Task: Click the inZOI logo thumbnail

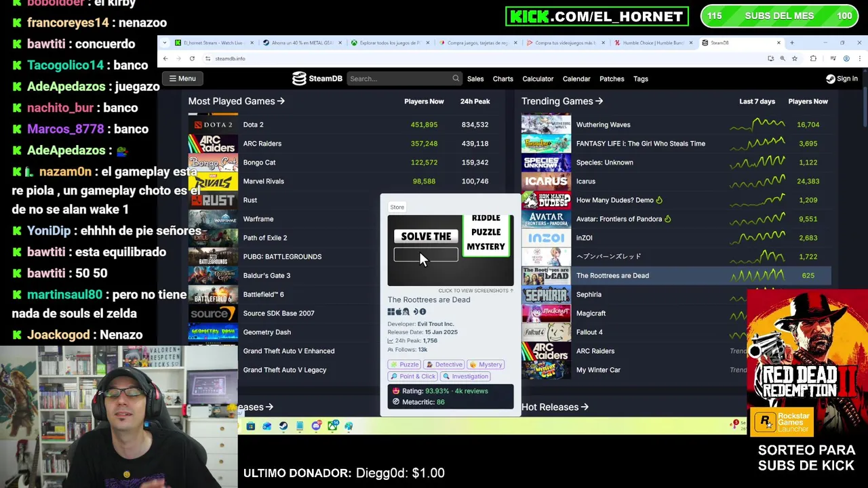Action: [546, 238]
